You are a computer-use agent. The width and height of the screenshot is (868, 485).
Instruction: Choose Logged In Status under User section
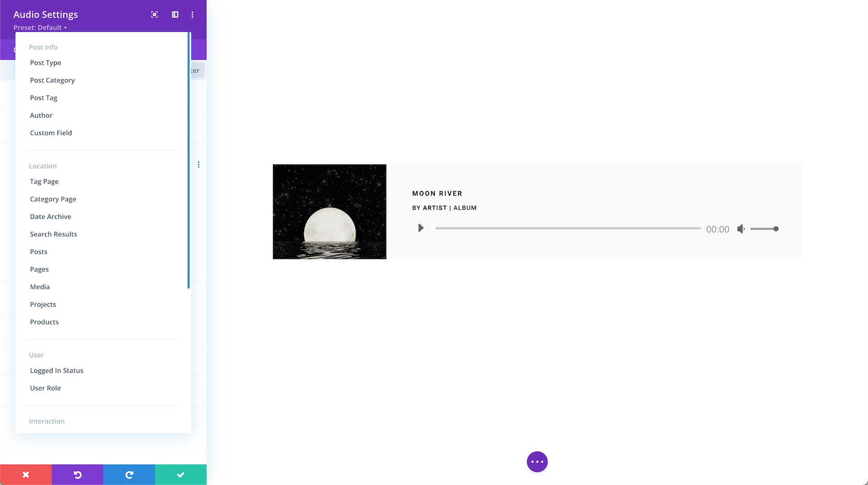pos(56,370)
